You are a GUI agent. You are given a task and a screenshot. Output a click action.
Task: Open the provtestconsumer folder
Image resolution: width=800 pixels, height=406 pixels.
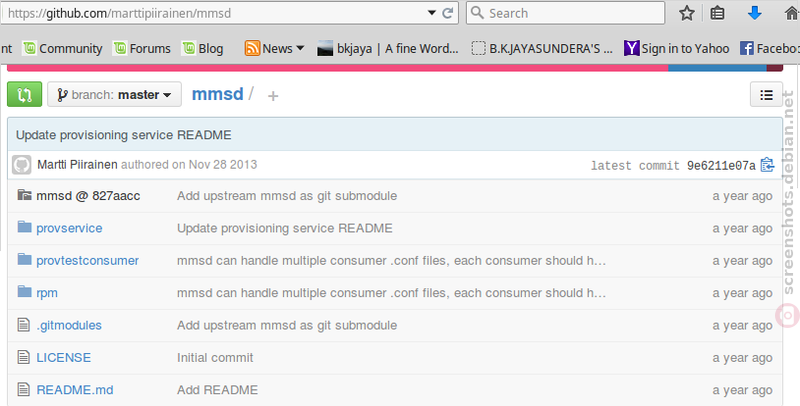tap(87, 261)
